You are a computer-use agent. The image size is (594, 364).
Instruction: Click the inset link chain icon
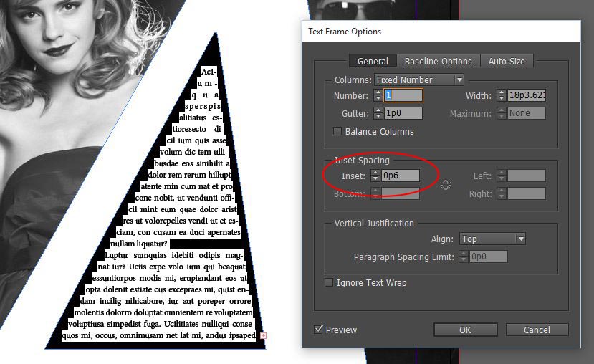click(446, 185)
